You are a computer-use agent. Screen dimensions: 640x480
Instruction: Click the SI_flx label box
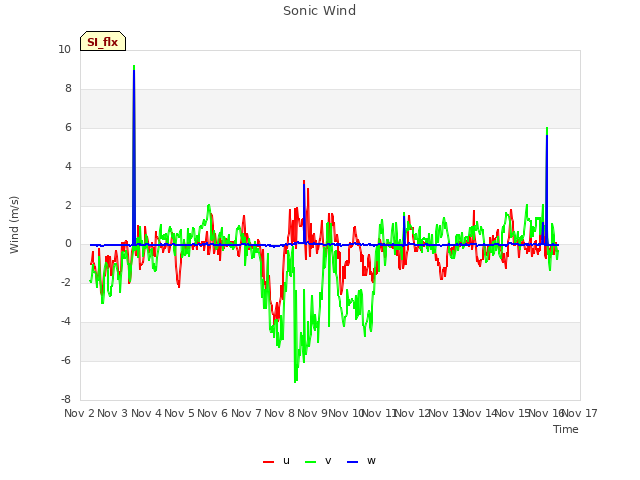click(x=103, y=41)
